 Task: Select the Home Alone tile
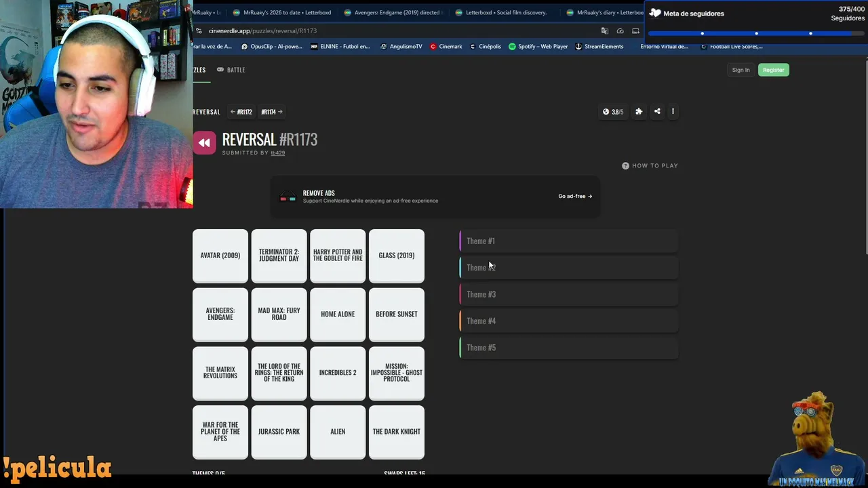pos(338,314)
